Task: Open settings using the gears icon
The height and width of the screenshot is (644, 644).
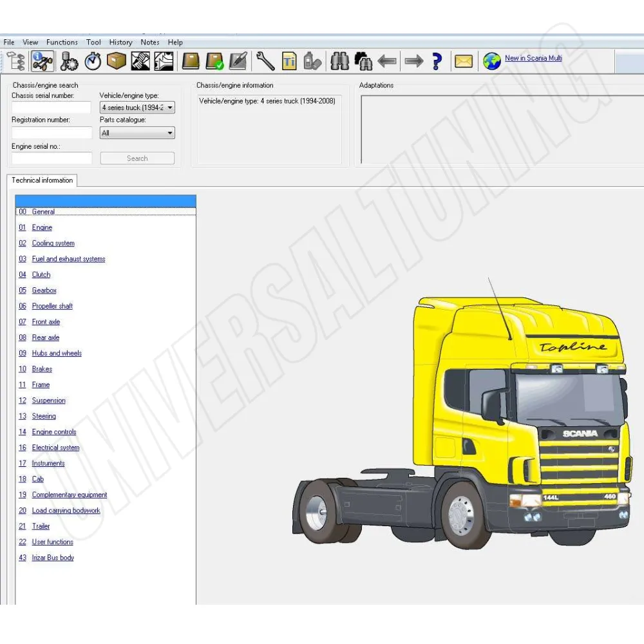Action: click(68, 60)
